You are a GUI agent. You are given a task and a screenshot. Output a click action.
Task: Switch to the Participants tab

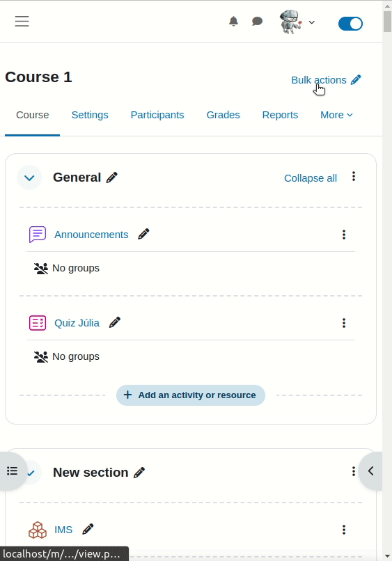(157, 115)
